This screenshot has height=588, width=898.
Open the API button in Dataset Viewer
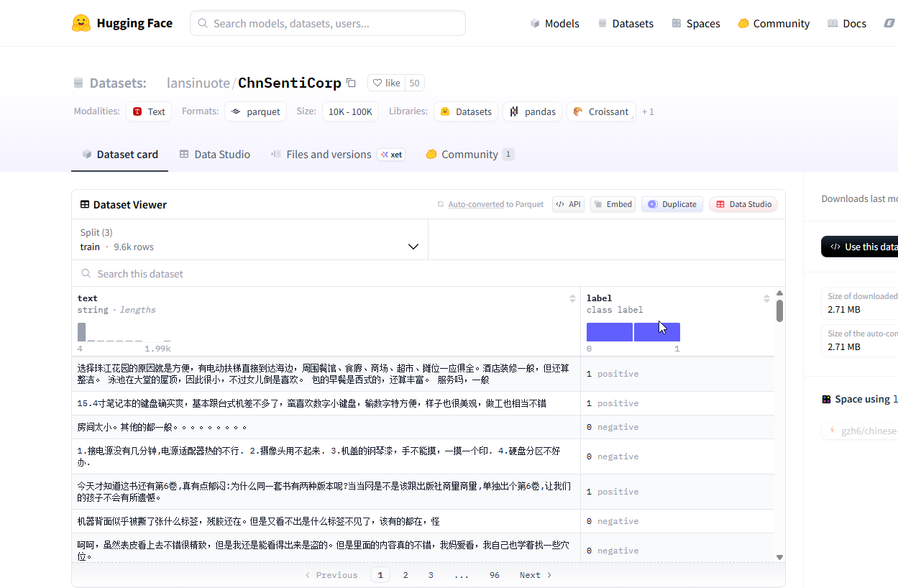pyautogui.click(x=568, y=204)
